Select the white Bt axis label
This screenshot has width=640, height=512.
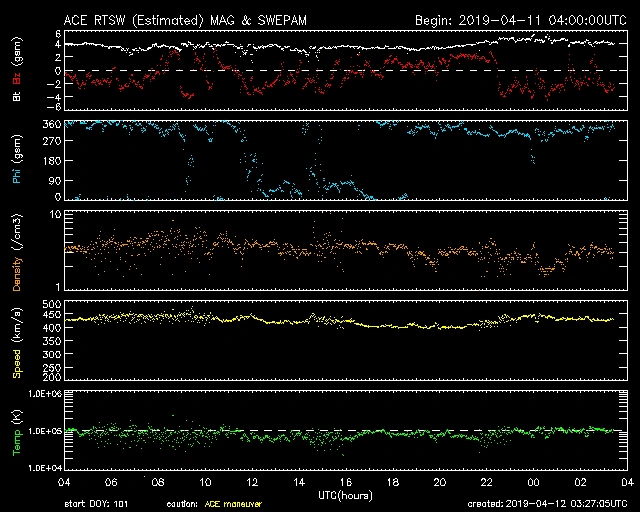tap(17, 98)
